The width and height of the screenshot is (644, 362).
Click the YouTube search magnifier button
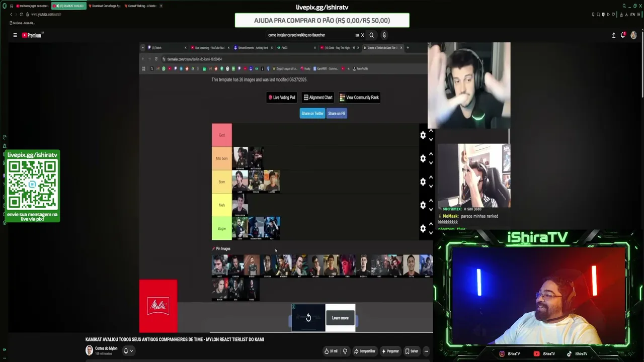click(x=372, y=35)
